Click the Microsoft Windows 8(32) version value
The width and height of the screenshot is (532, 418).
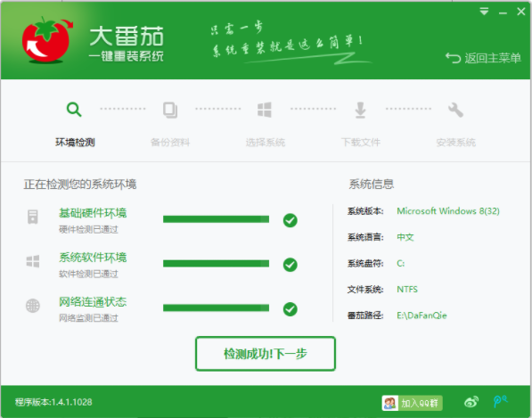448,211
